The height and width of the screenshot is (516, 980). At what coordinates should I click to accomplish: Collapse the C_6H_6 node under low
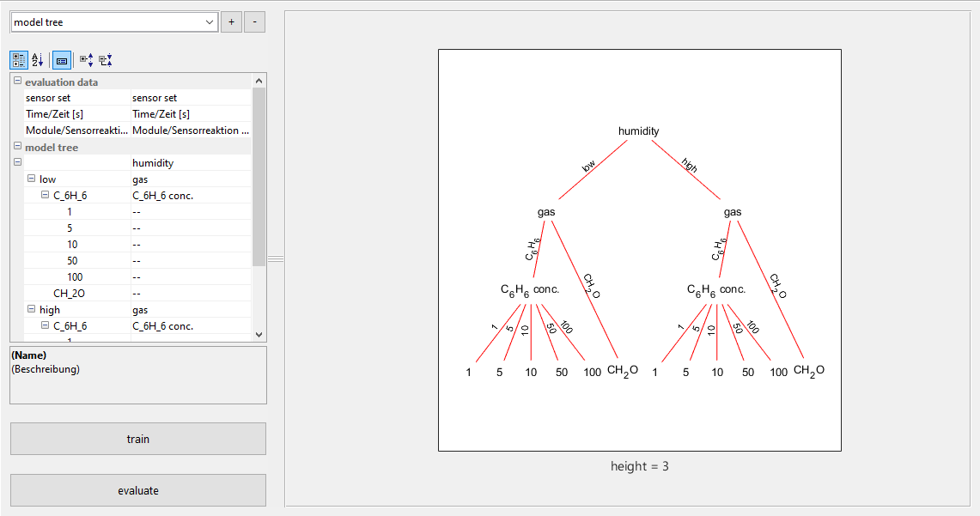[x=45, y=196]
